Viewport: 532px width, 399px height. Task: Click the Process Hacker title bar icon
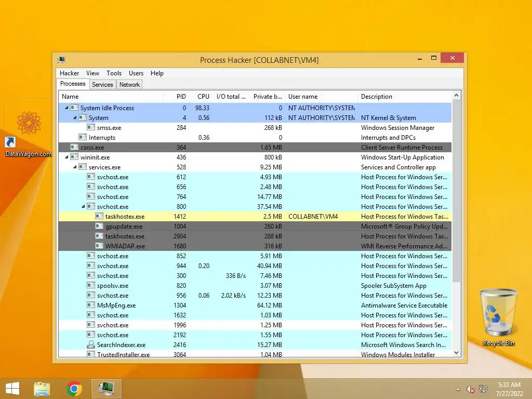point(61,60)
